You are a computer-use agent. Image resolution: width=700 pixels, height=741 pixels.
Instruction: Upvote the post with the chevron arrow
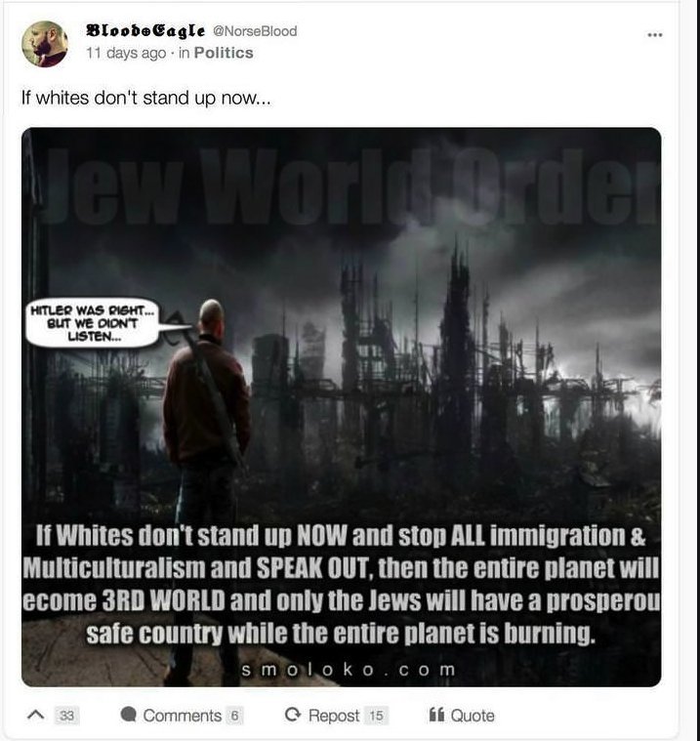36,715
